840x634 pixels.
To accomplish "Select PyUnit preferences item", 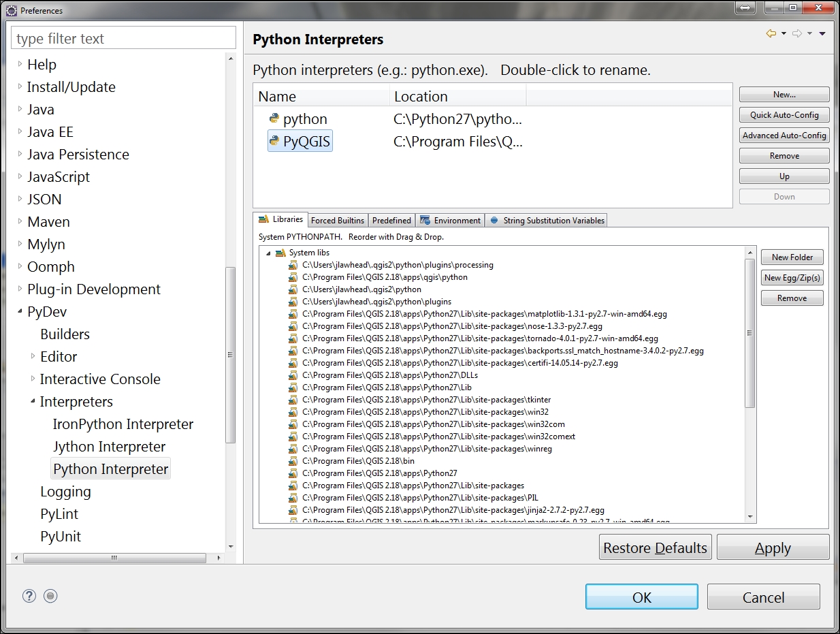I will [x=61, y=537].
